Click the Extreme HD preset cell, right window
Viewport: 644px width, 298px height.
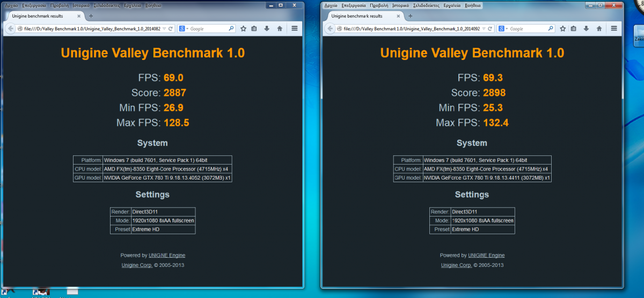(482, 229)
